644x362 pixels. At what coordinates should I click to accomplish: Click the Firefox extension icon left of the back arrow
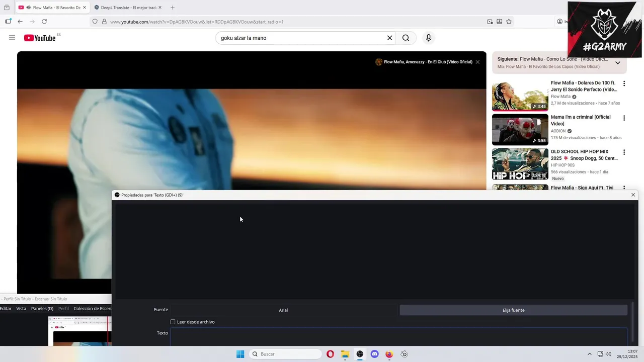(x=8, y=22)
